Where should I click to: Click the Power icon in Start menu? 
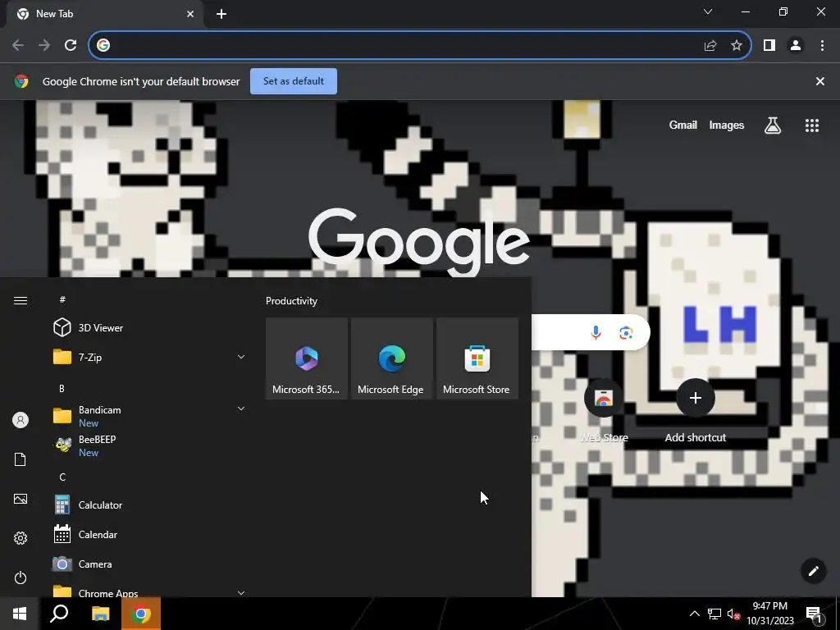click(x=21, y=577)
